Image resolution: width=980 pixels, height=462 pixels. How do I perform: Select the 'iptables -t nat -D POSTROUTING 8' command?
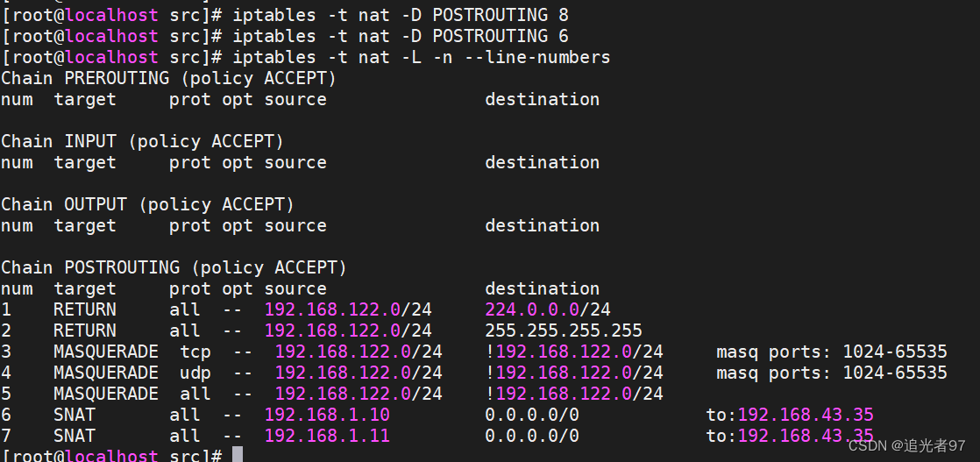tap(401, 15)
